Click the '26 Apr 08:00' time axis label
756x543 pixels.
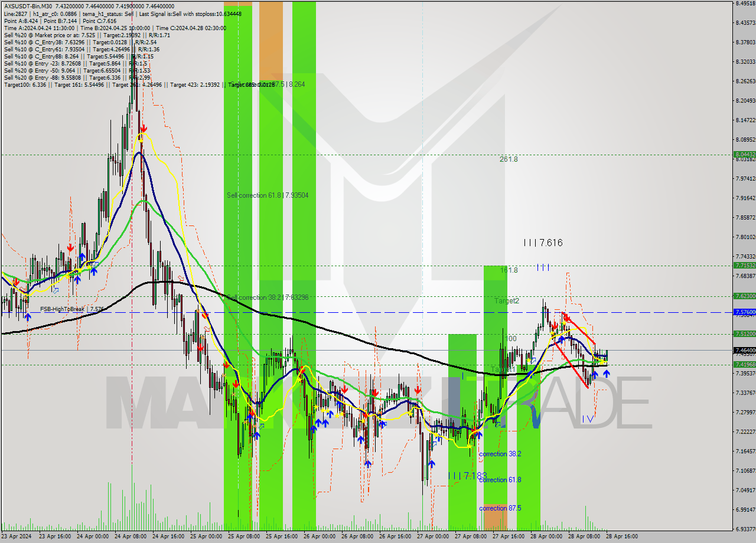coord(356,537)
